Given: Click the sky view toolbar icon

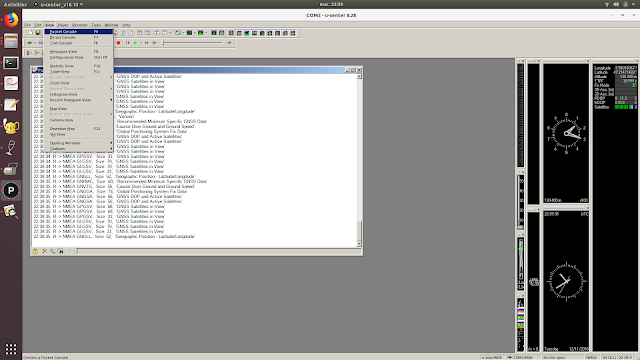Looking at the screenshot, I should [x=222, y=33].
